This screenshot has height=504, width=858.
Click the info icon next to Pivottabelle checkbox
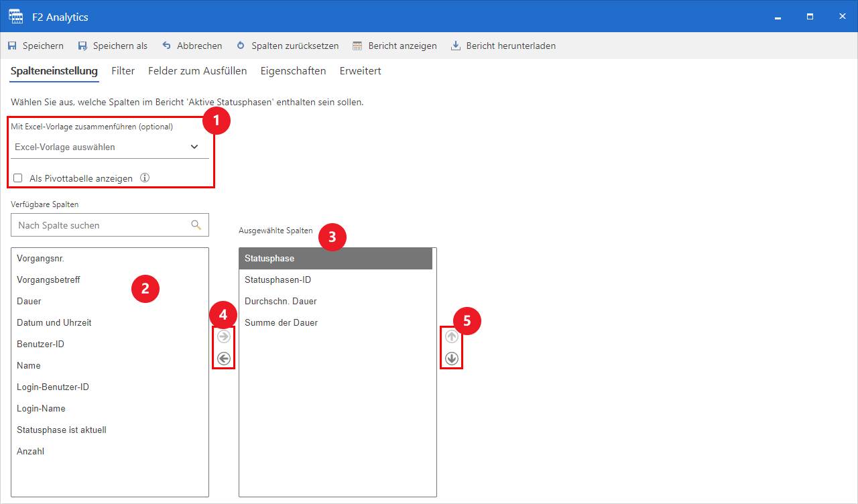pyautogui.click(x=144, y=178)
